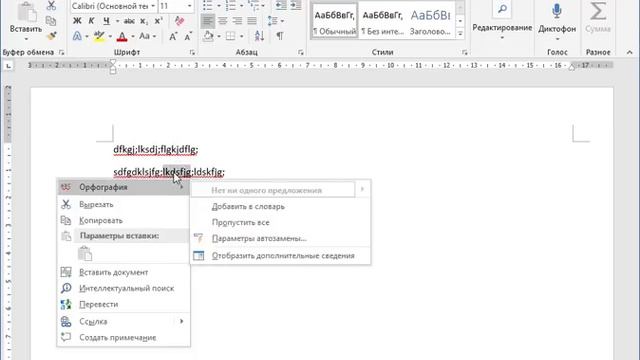Open Параметры автозамены... option
Screen dimensions: 640x360
tap(280, 238)
